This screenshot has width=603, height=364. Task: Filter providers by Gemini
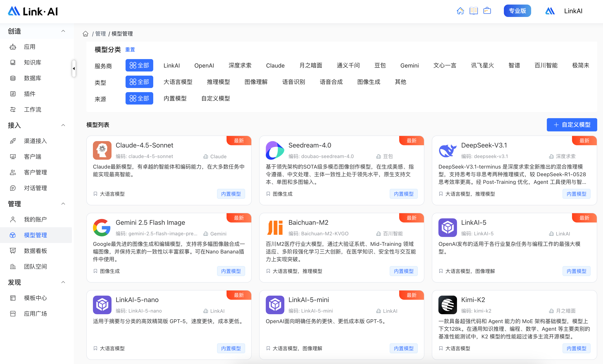click(x=410, y=65)
